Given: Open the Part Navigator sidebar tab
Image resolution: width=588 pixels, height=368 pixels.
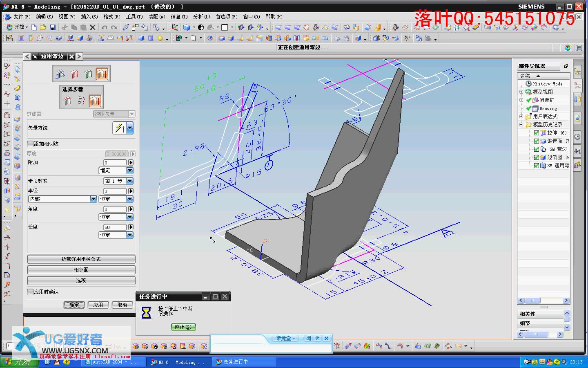Looking at the screenshot, I should 577,85.
